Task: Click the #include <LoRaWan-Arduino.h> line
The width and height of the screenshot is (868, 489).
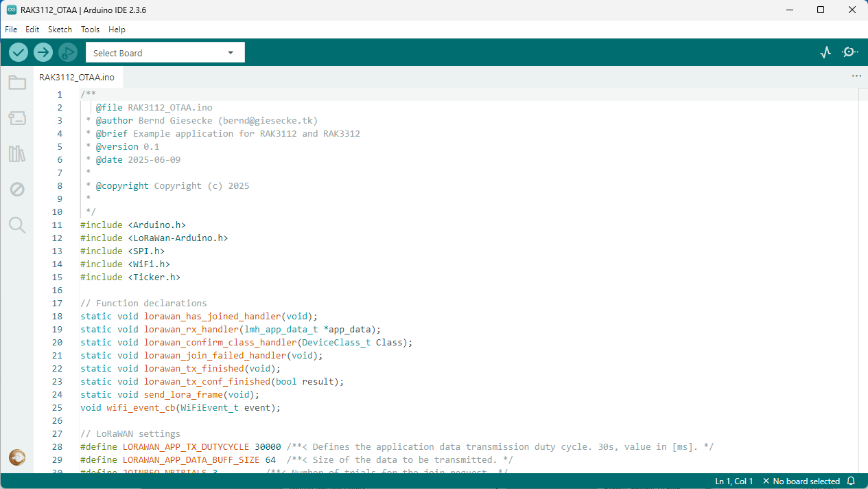Action: [154, 238]
